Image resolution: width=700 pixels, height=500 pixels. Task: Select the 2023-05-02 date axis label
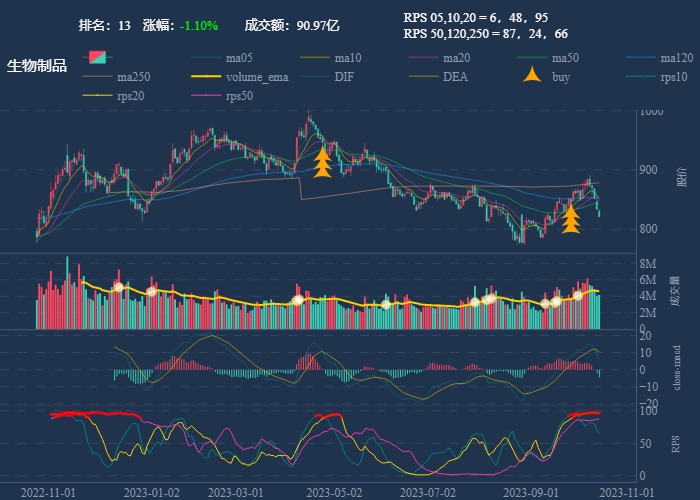coord(333,493)
